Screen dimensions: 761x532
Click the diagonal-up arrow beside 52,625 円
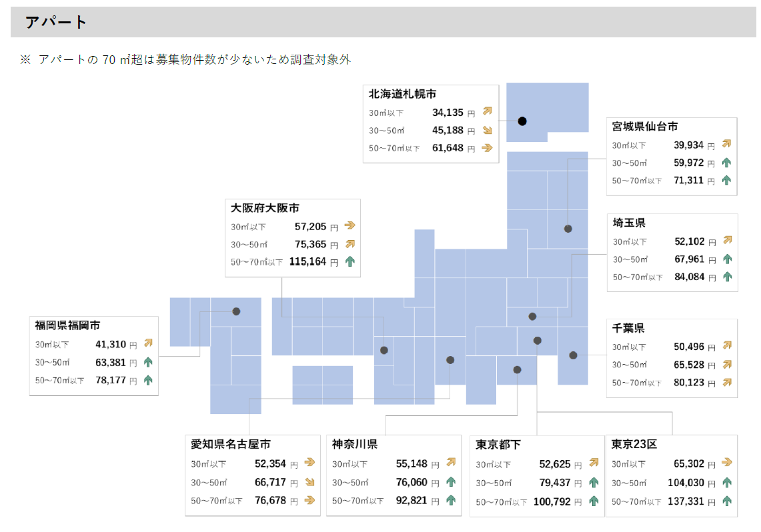[594, 463]
